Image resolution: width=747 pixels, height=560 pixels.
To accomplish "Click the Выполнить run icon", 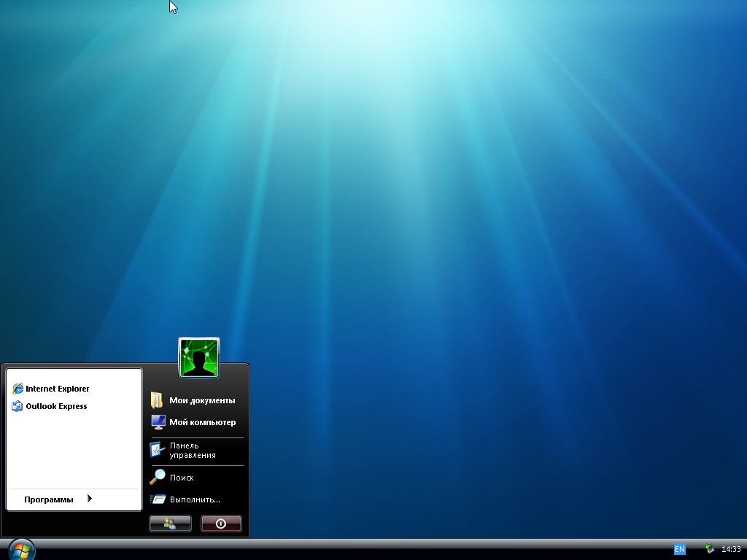I will point(158,499).
